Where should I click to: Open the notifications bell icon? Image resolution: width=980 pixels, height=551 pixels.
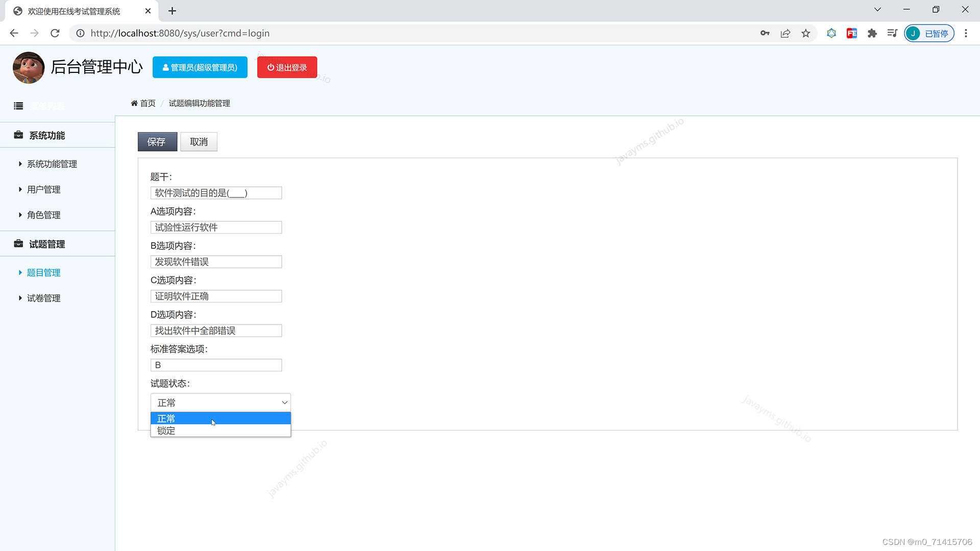click(x=831, y=33)
